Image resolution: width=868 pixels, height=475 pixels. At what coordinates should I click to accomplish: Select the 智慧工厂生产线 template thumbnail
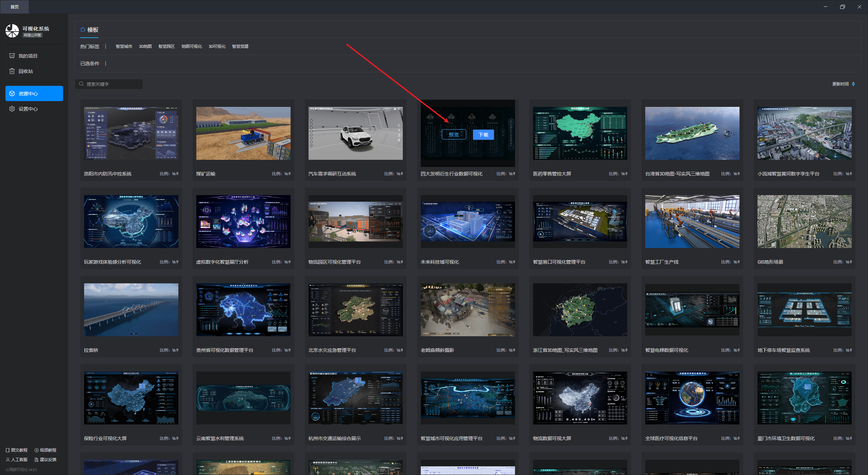(x=692, y=221)
